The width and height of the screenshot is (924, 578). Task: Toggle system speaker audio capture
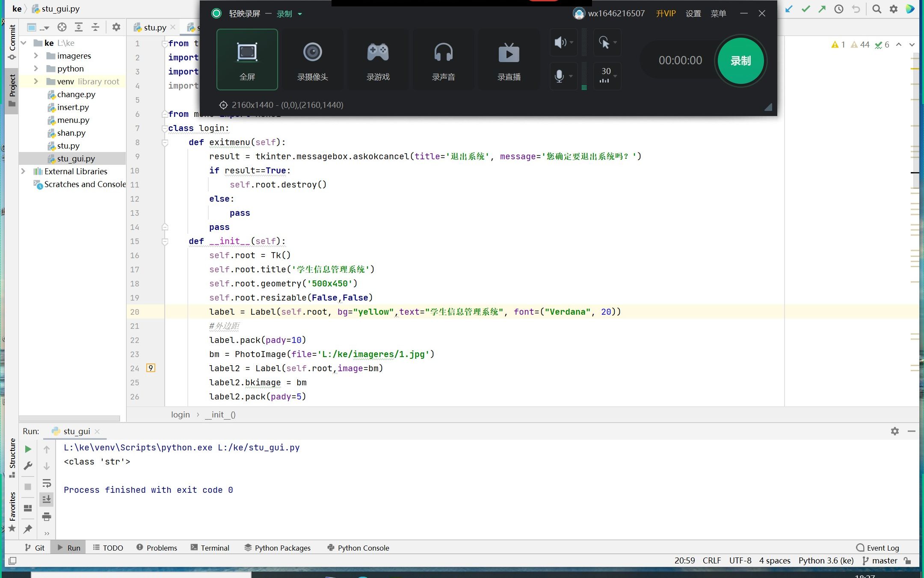pos(560,42)
